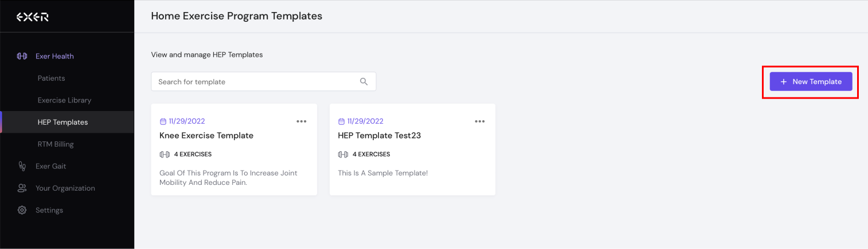Create a New Template
This screenshot has width=868, height=249.
click(x=811, y=82)
